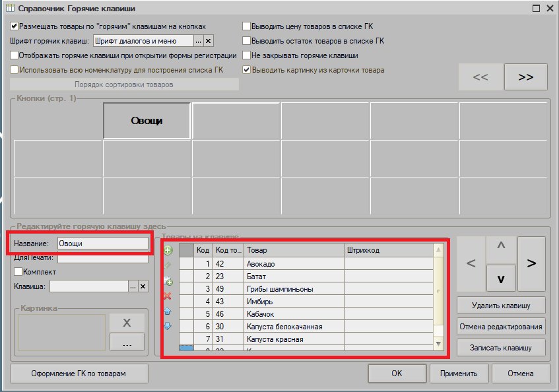Add a new product with the green plus icon
The width and height of the screenshot is (559, 392).
pos(168,250)
